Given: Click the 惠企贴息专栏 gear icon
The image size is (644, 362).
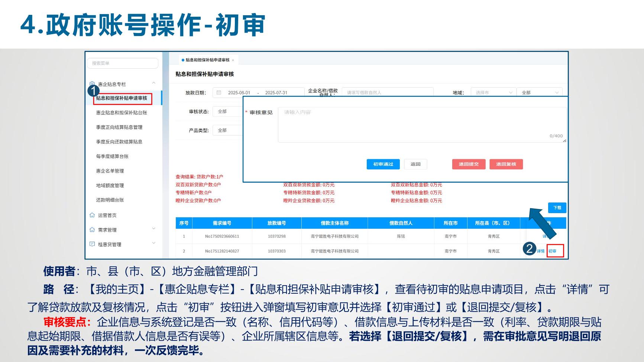Looking at the screenshot, I should point(92,84).
